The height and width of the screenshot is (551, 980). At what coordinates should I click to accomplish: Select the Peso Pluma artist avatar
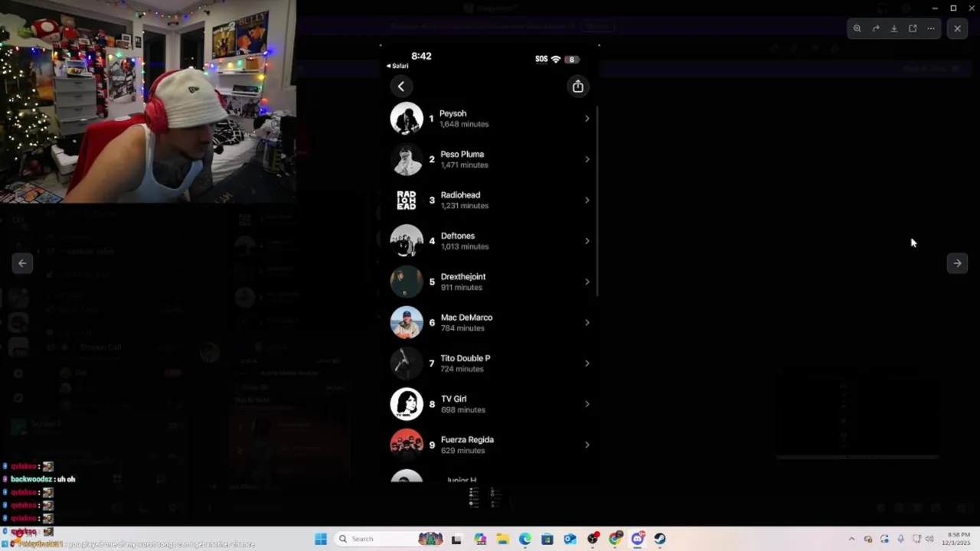point(407,159)
